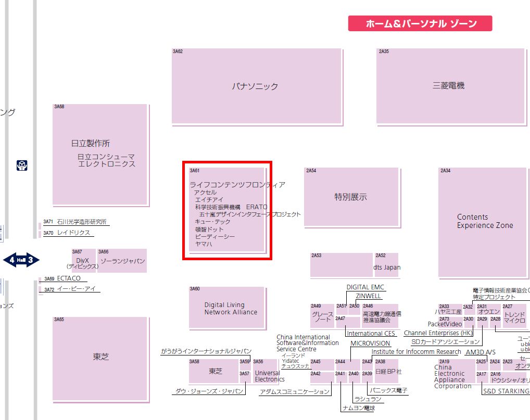
Task: Click the ビーディーシー exhibitor entry
Action: [214, 236]
